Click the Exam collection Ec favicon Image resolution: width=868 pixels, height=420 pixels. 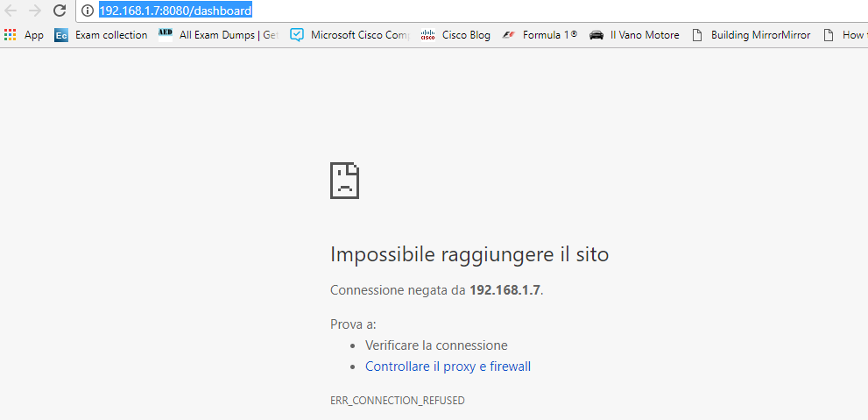click(61, 35)
